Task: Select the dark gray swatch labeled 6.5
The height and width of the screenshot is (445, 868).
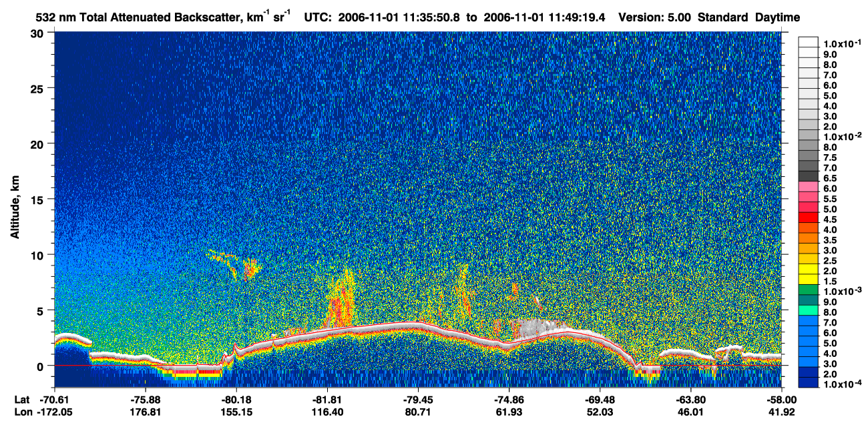Action: tap(808, 177)
